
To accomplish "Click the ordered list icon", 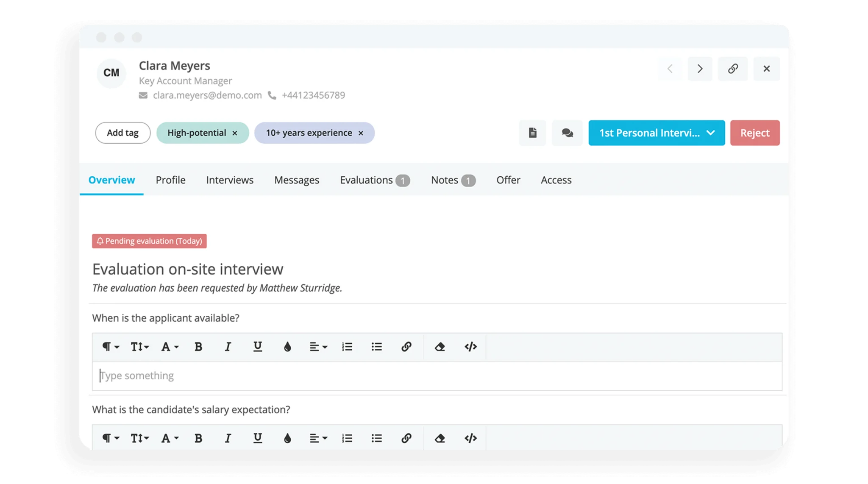I will pos(347,346).
